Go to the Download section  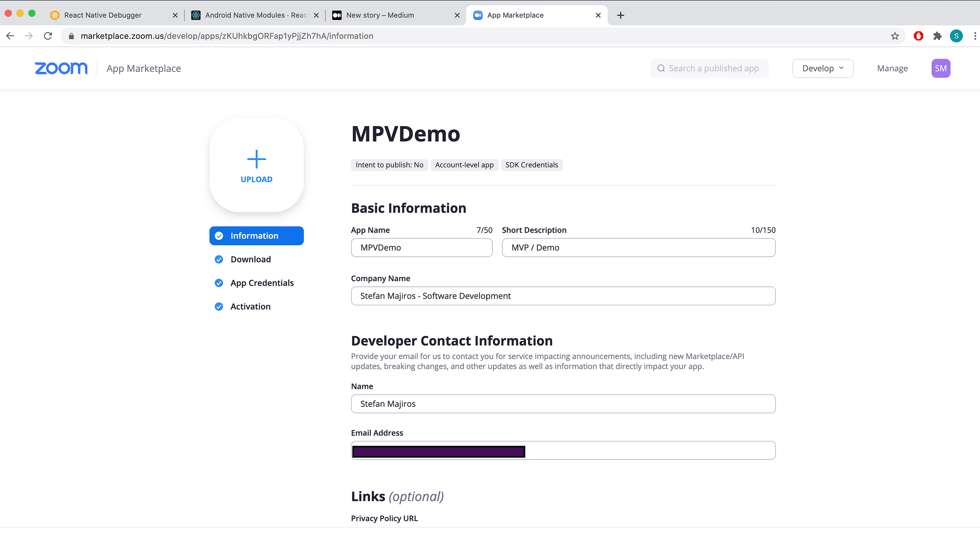(x=250, y=259)
